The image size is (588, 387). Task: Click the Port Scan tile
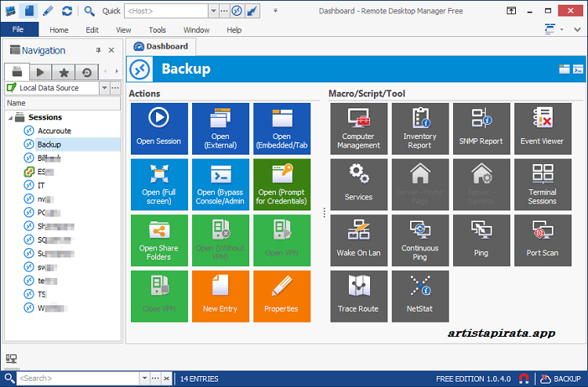click(543, 240)
